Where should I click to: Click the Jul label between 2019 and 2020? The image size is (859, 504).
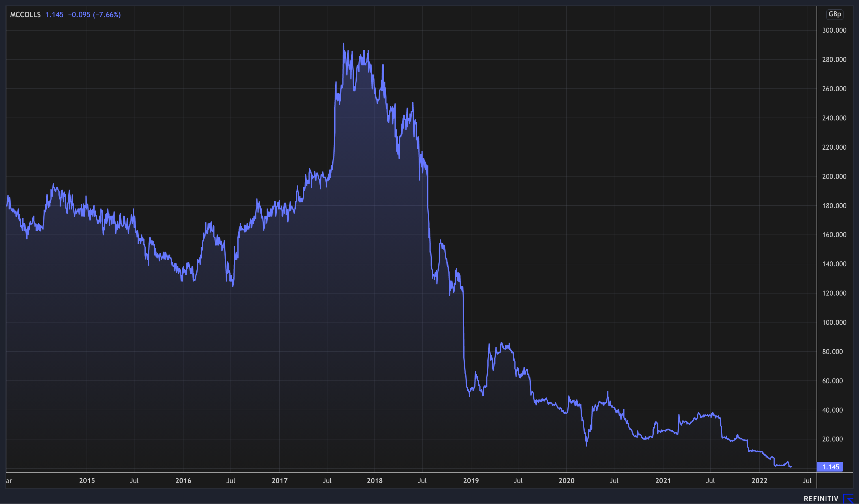point(518,481)
